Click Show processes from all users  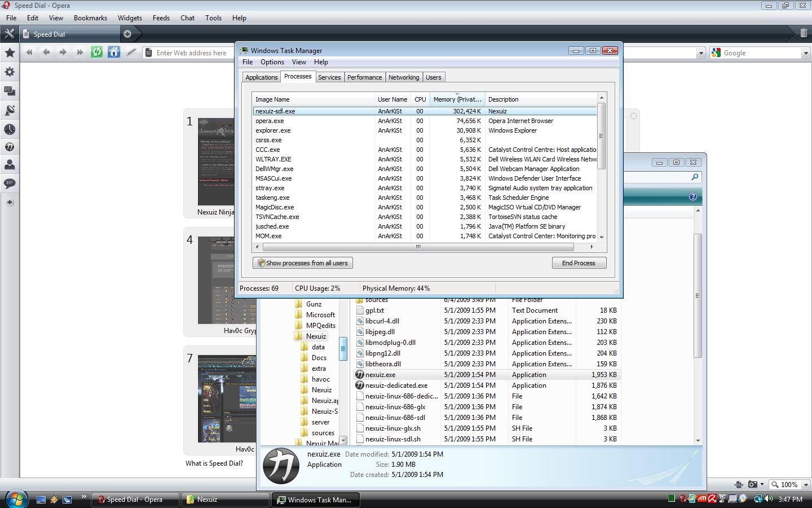point(303,263)
